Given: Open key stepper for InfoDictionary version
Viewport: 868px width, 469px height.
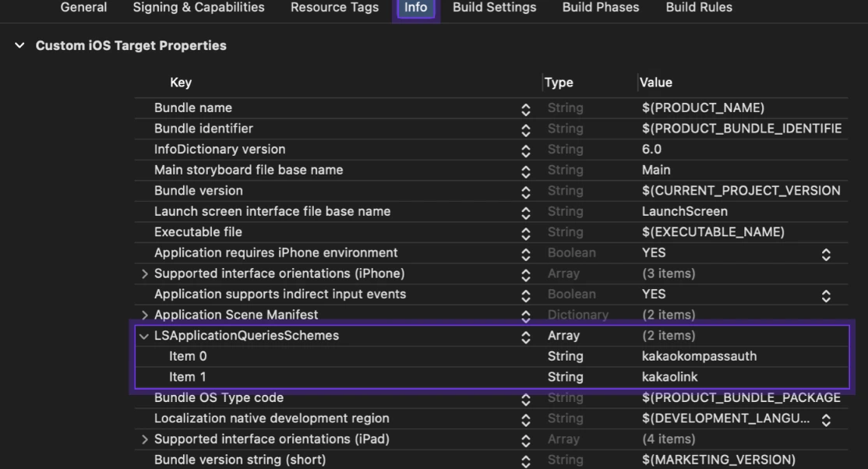Looking at the screenshot, I should tap(526, 151).
